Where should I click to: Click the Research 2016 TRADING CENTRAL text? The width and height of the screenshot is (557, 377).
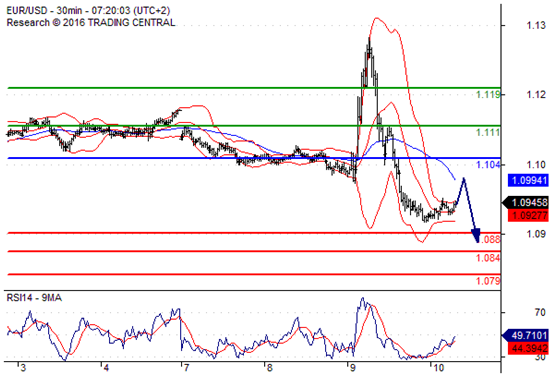[91, 22]
